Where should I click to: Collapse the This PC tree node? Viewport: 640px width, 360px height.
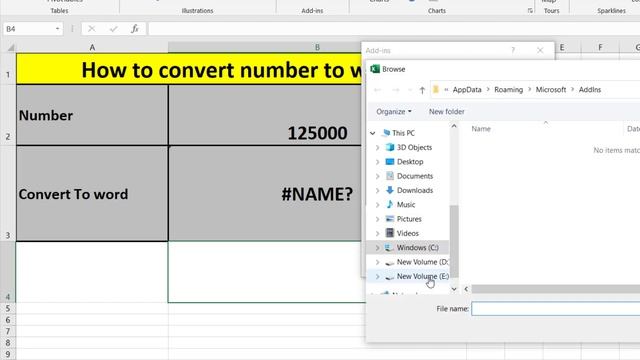point(373,133)
